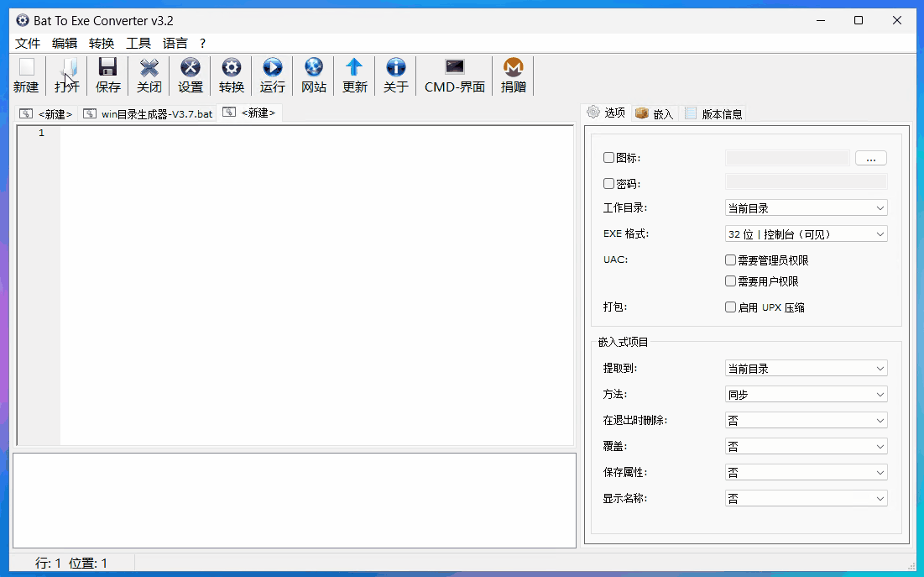Open the 工作目录 dropdown
The image size is (924, 577).
point(806,207)
